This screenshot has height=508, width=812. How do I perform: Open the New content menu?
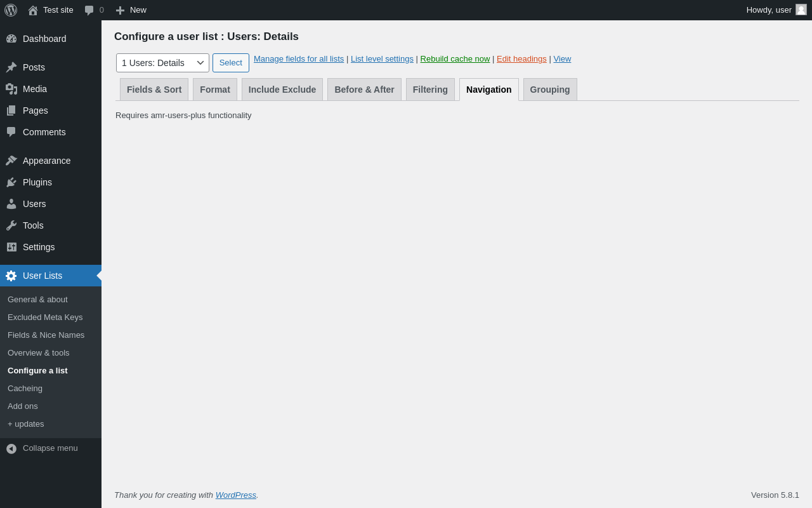coord(131,10)
